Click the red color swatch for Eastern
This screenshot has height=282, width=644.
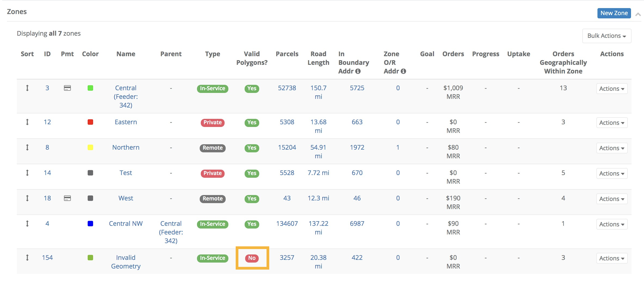click(x=90, y=122)
